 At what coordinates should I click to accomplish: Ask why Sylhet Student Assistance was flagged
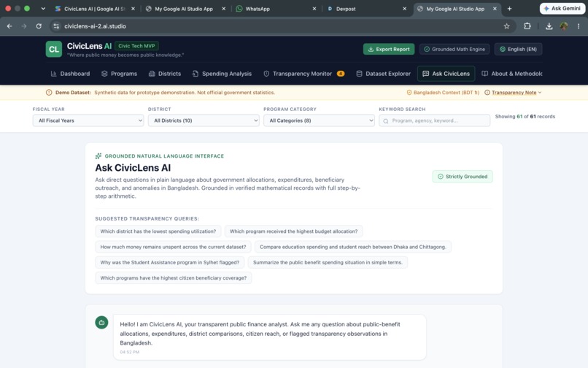point(169,262)
